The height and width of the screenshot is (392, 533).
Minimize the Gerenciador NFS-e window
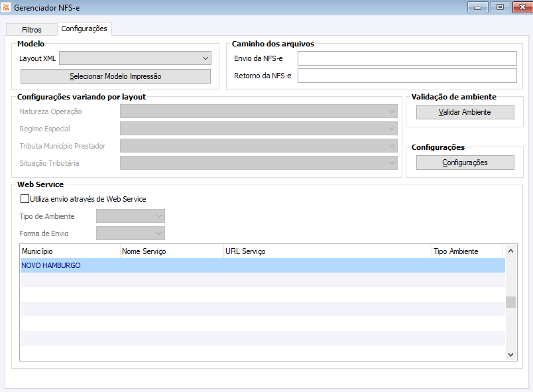477,7
